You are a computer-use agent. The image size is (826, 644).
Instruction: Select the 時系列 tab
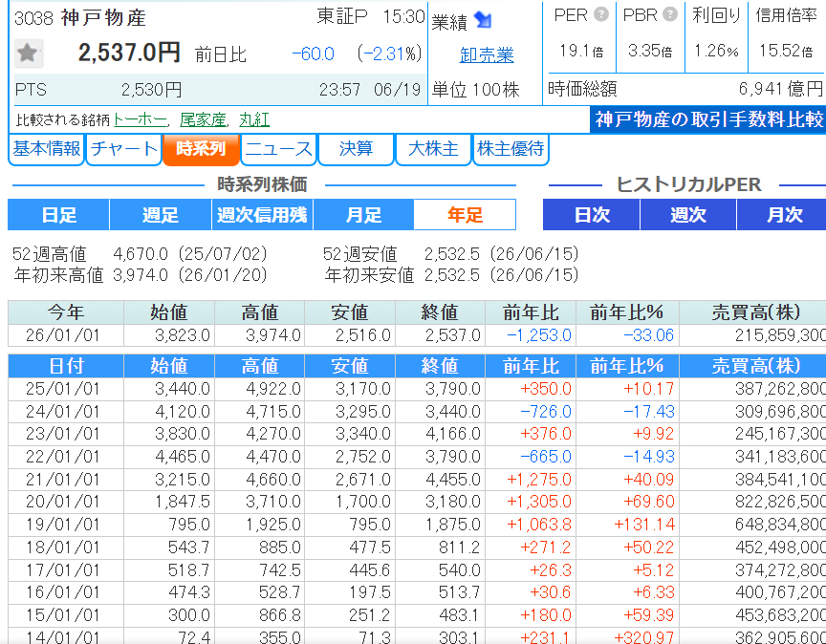tap(201, 149)
